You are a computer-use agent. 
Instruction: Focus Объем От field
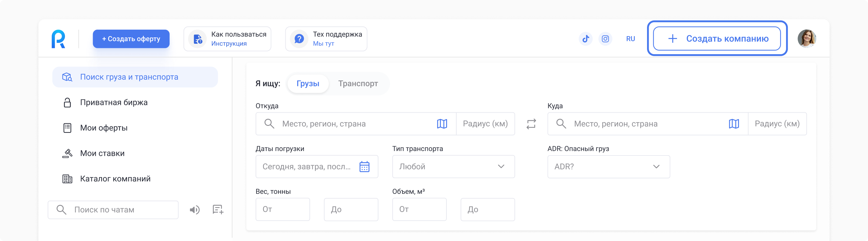[419, 209]
